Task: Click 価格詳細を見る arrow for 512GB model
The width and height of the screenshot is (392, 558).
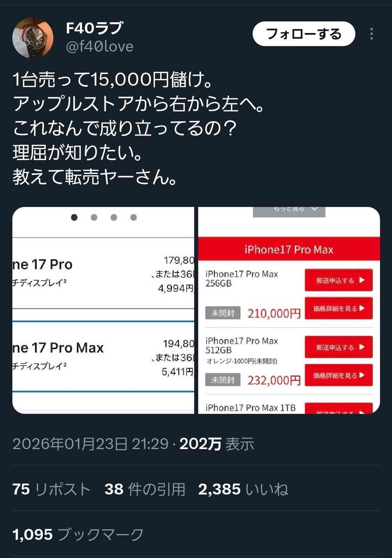Action: (x=339, y=375)
